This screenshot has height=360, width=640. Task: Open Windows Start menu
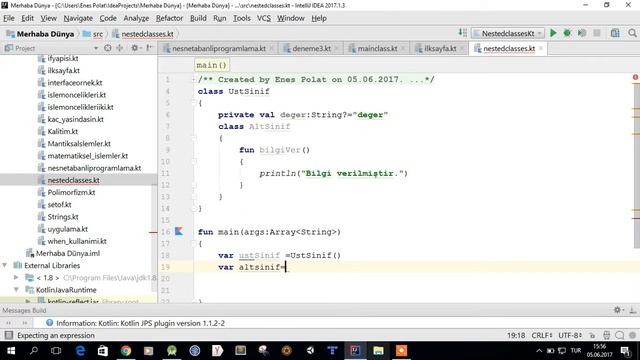(11, 351)
